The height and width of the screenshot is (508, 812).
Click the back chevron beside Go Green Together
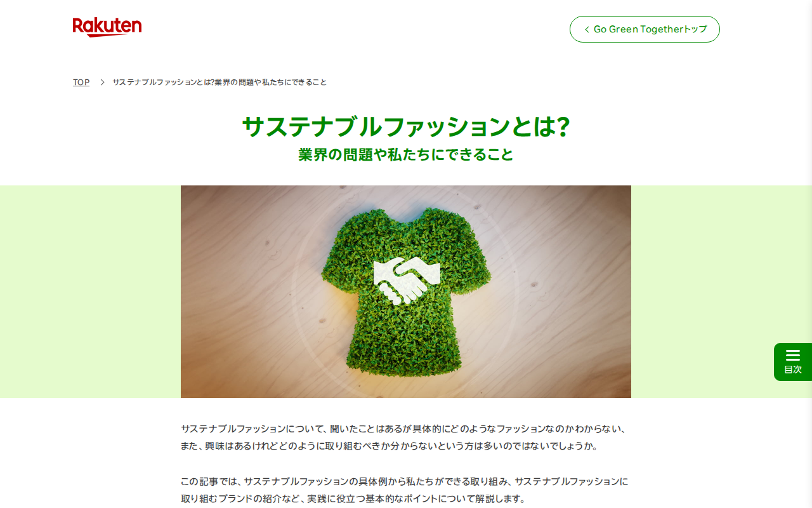click(587, 29)
